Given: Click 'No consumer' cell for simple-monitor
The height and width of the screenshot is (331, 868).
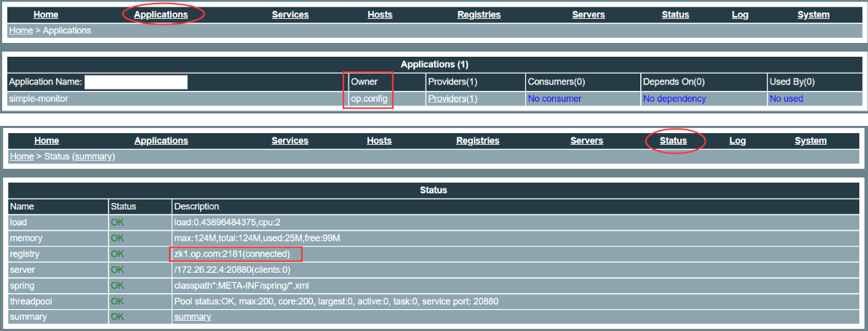Looking at the screenshot, I should (x=554, y=98).
